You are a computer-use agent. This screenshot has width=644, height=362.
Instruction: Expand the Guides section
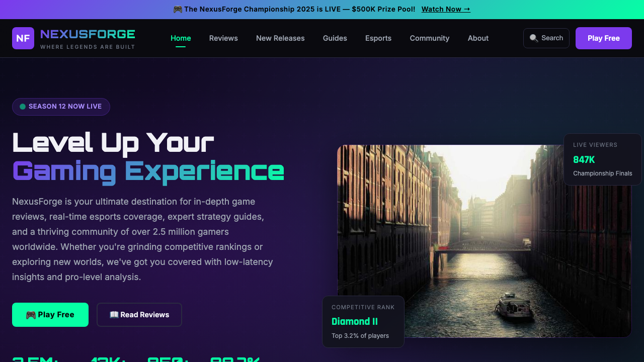tap(335, 38)
